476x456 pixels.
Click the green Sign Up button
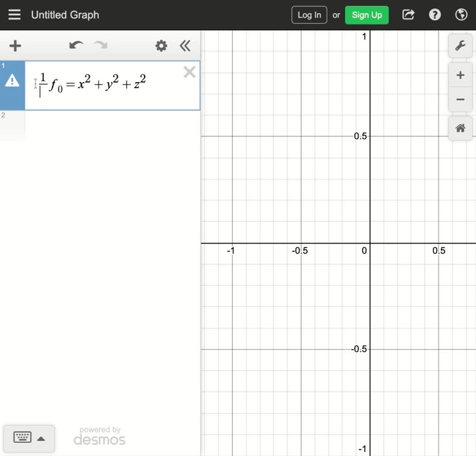[367, 14]
